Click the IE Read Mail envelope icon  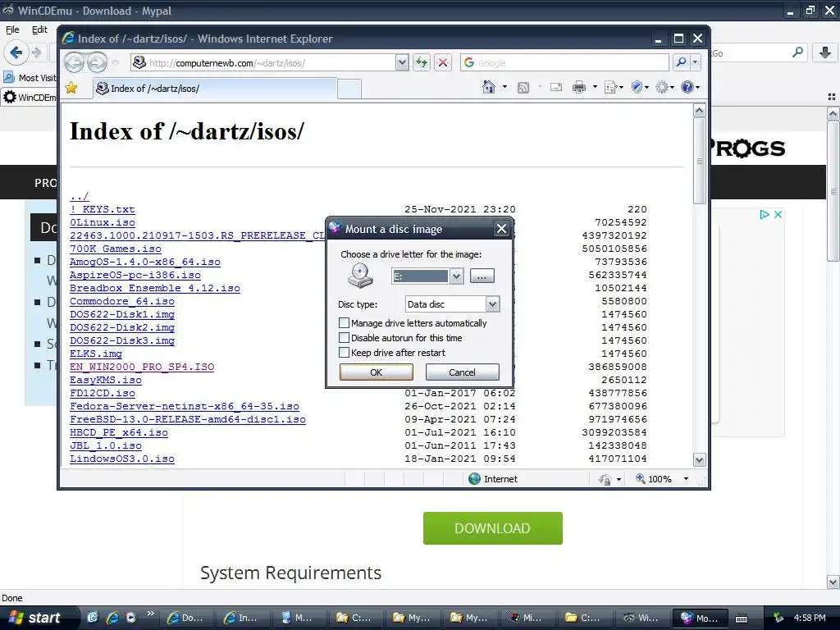(x=556, y=87)
